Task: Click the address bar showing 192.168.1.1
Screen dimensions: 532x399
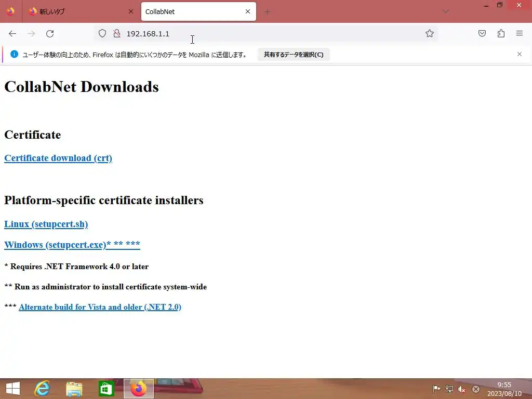Action: (x=265, y=34)
